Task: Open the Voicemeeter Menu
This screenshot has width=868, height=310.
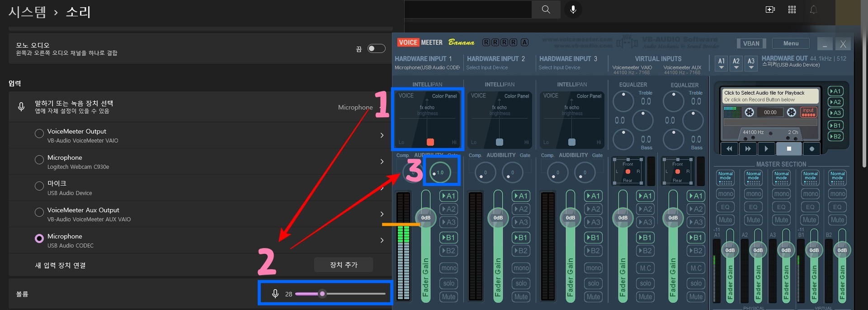Action: (791, 43)
